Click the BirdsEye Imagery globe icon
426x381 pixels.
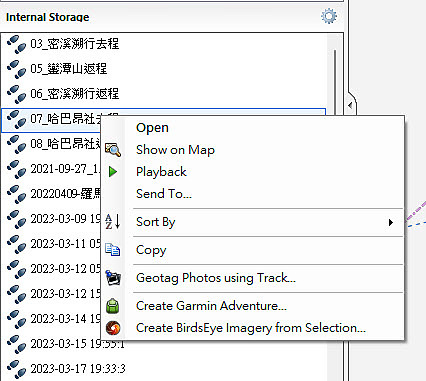pos(113,328)
